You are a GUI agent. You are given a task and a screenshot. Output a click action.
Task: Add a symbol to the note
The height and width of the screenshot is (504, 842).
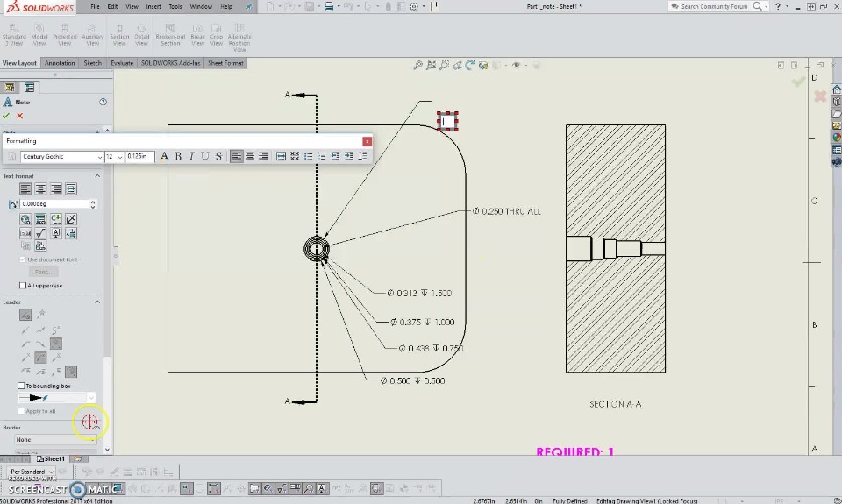(55, 219)
